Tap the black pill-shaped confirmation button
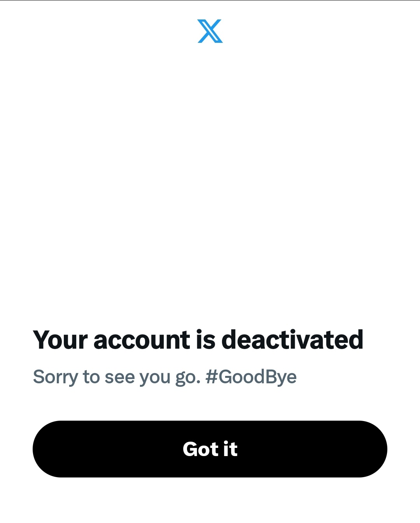This screenshot has width=420, height=523. (x=210, y=449)
